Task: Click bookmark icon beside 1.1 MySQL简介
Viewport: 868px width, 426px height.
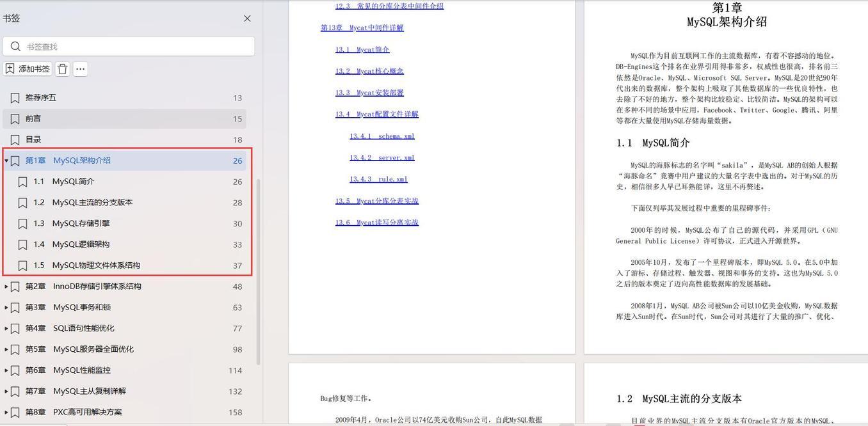Action: (x=22, y=182)
